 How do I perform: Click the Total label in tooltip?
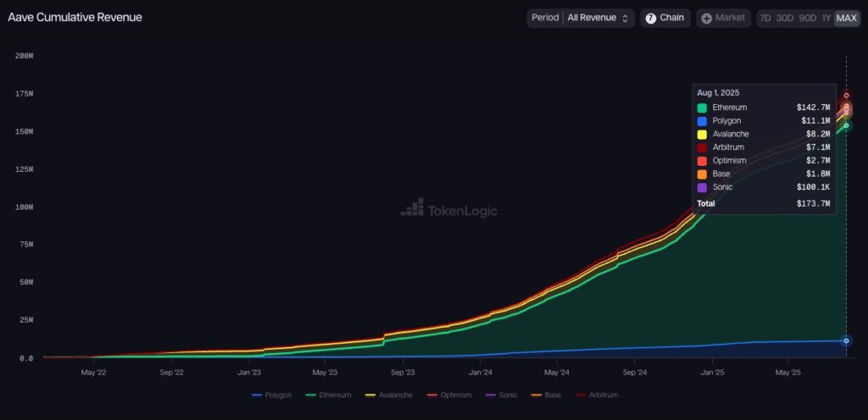(706, 204)
